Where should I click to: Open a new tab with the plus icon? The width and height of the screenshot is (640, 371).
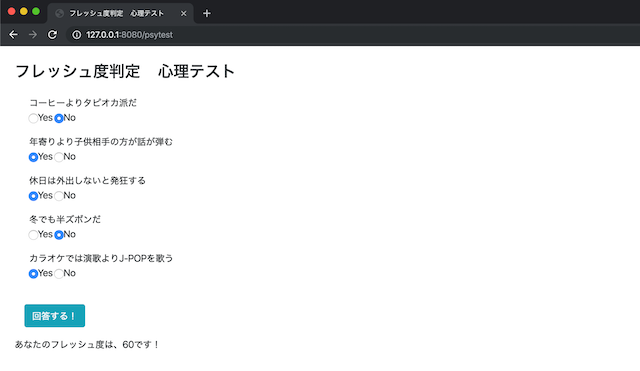[207, 13]
